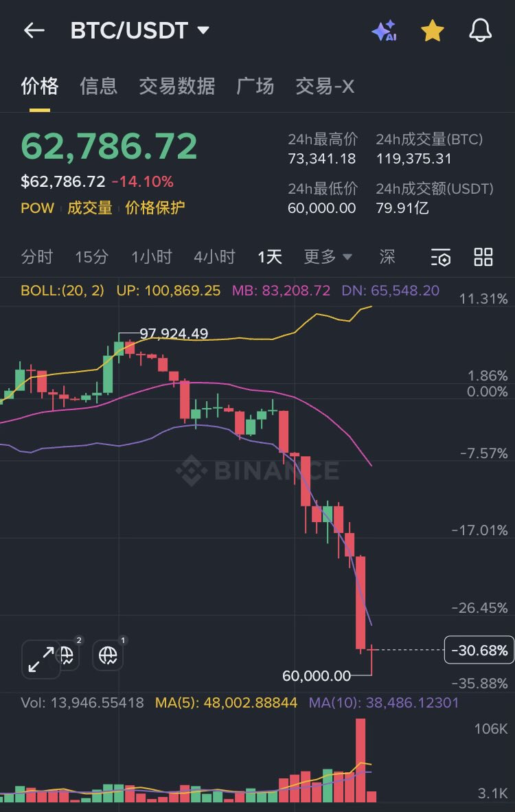Click the globe icon with badge 2
The image size is (515, 812).
coord(68,655)
